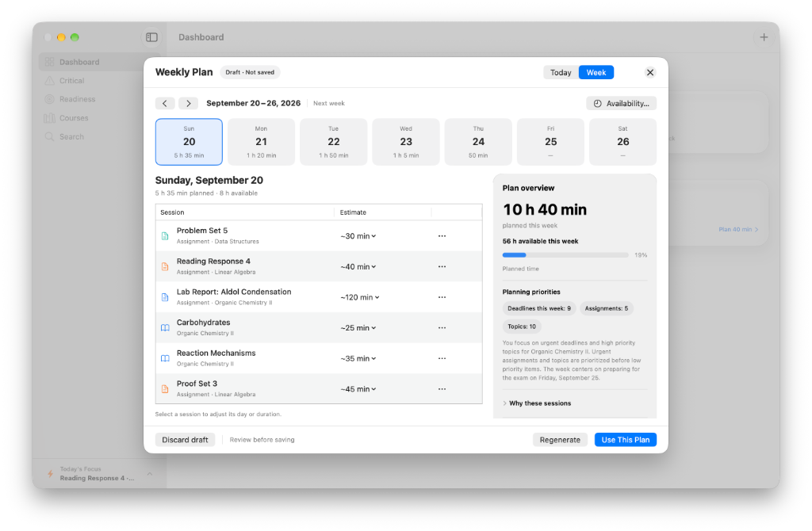Screen dimensions: 812x531
Task: Close the Weekly Plan dialog
Action: [650, 72]
